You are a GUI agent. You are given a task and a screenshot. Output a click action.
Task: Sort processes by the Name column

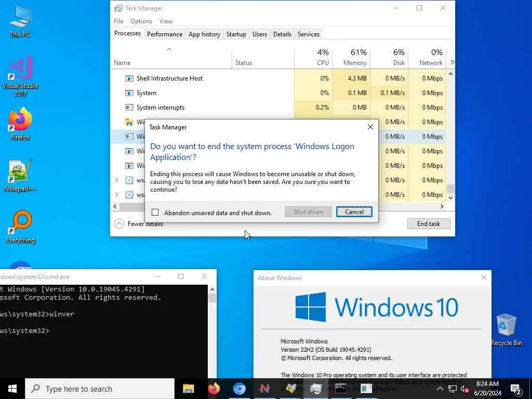(171, 58)
